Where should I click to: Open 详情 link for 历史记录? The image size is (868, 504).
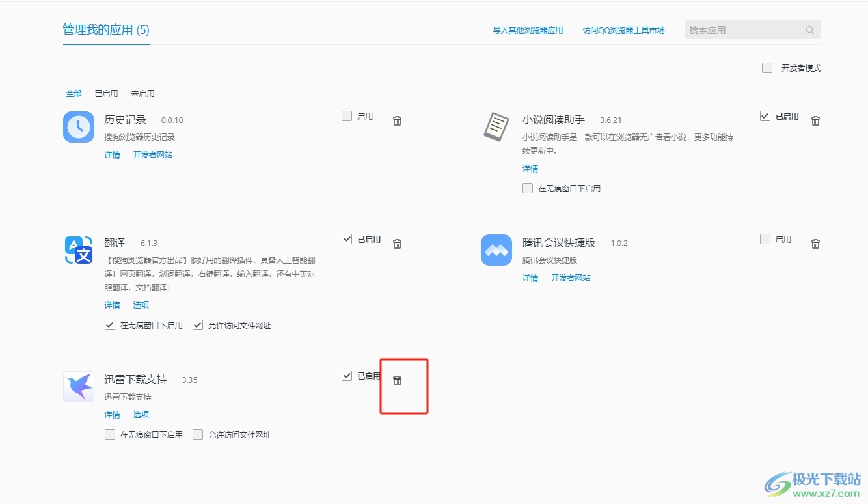[x=112, y=155]
